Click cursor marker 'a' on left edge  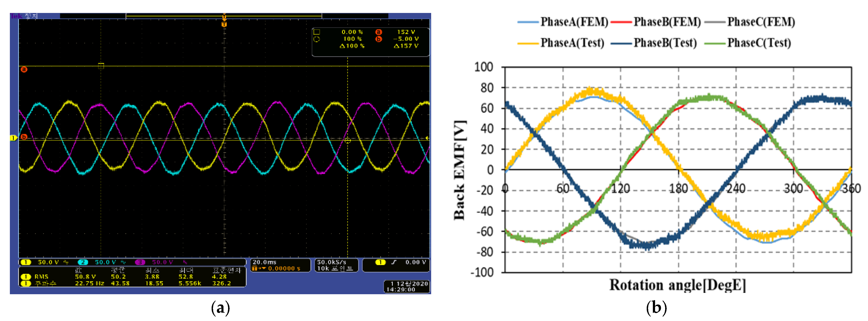[x=24, y=69]
